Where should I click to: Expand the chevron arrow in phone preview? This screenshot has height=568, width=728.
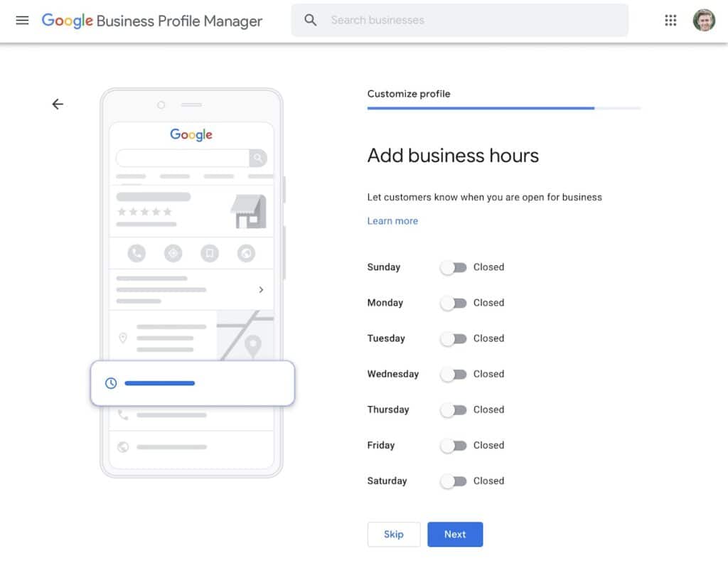pyautogui.click(x=261, y=290)
